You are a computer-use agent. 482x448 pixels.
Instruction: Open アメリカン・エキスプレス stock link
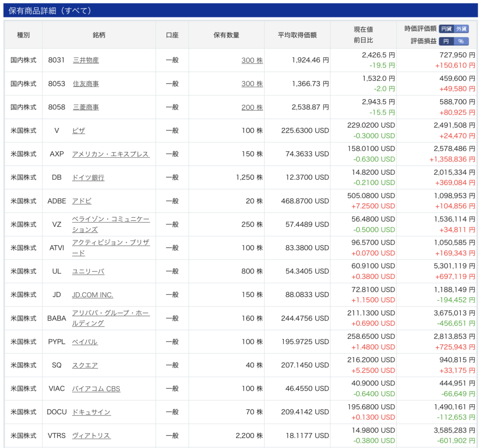click(x=111, y=154)
